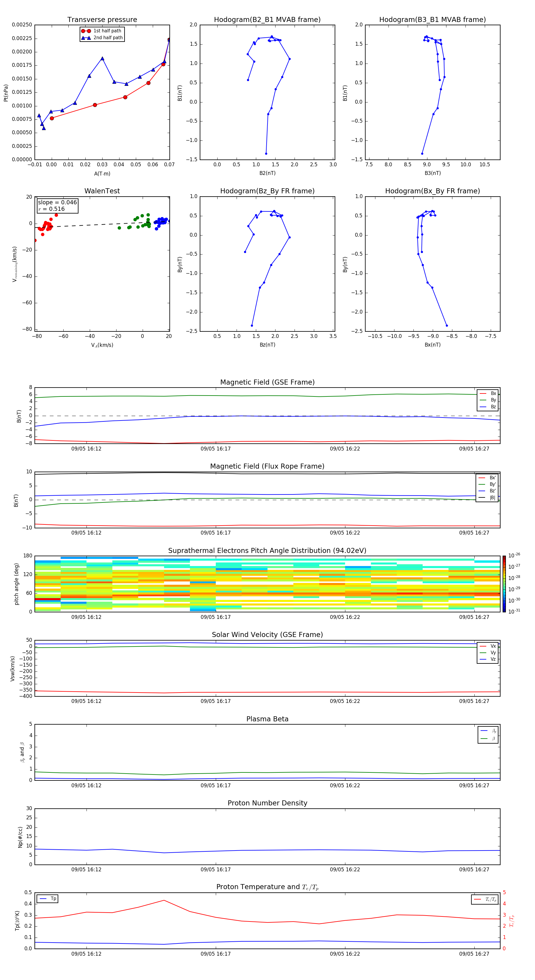535x980 pixels.
Task: Select the red 'Te/Tp' legend entry
Action: click(485, 900)
